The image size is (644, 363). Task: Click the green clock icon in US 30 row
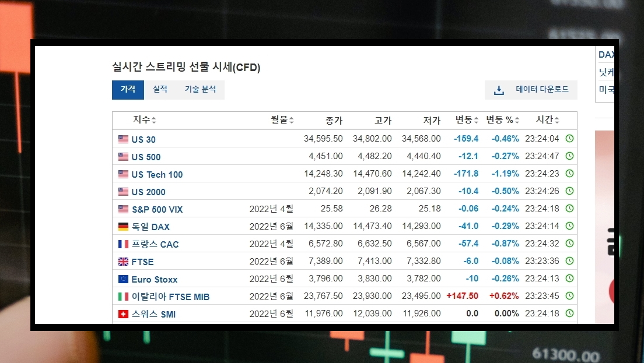click(569, 139)
